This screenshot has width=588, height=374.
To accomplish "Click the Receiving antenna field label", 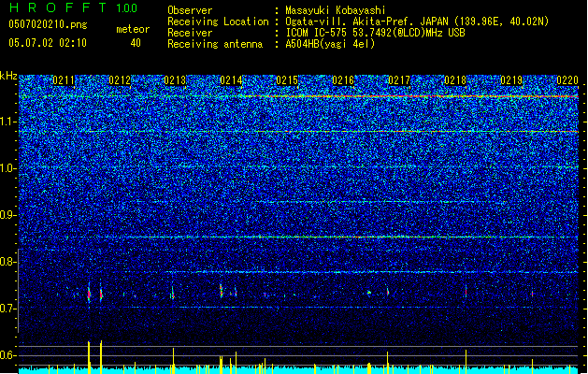I will pyautogui.click(x=215, y=44).
